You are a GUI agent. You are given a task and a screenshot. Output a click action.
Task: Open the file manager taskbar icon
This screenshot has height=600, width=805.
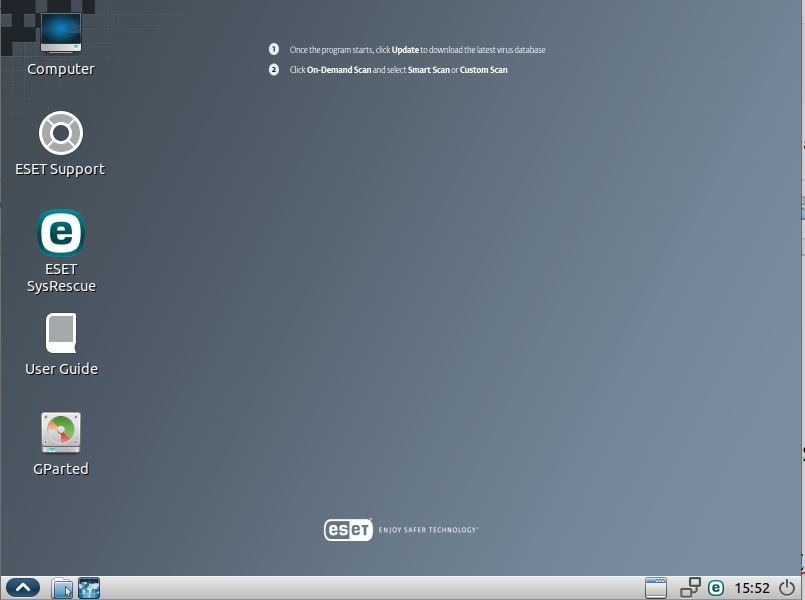[62, 588]
